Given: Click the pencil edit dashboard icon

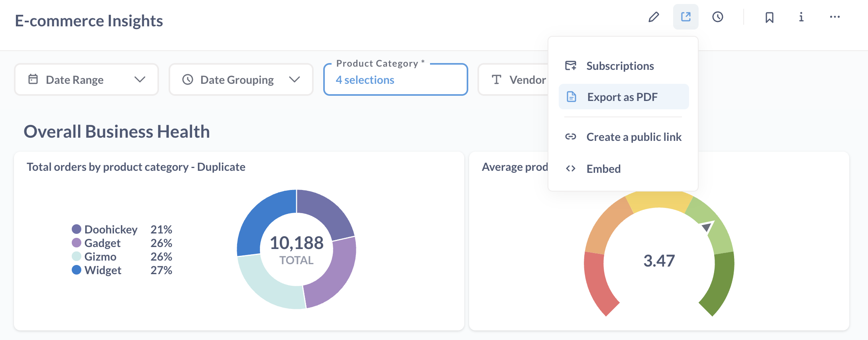Looking at the screenshot, I should (x=654, y=17).
